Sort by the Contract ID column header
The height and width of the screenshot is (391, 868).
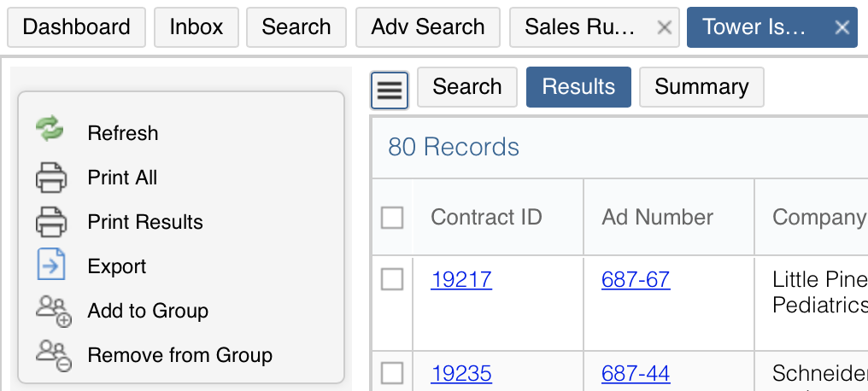486,218
